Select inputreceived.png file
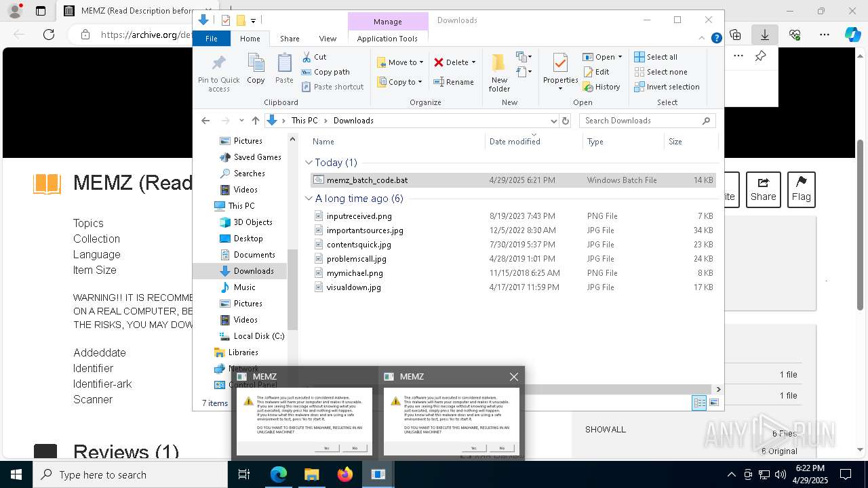868x488 pixels. click(513, 216)
